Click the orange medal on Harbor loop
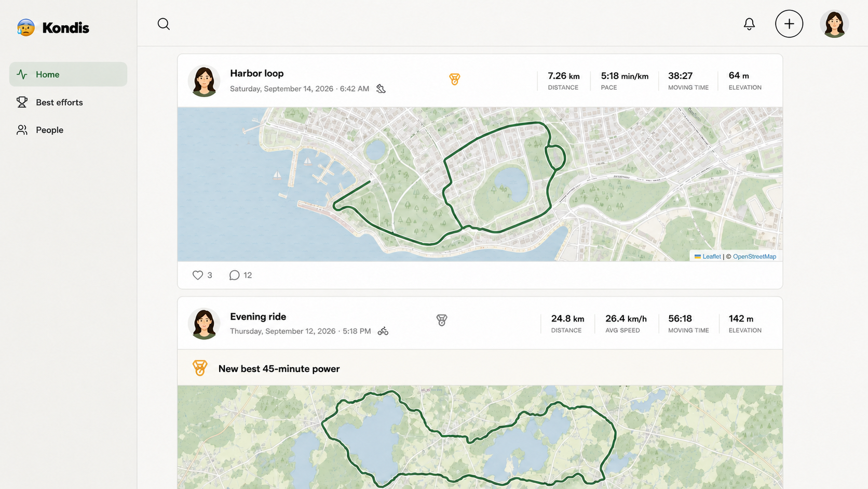The width and height of the screenshot is (868, 489). [455, 79]
